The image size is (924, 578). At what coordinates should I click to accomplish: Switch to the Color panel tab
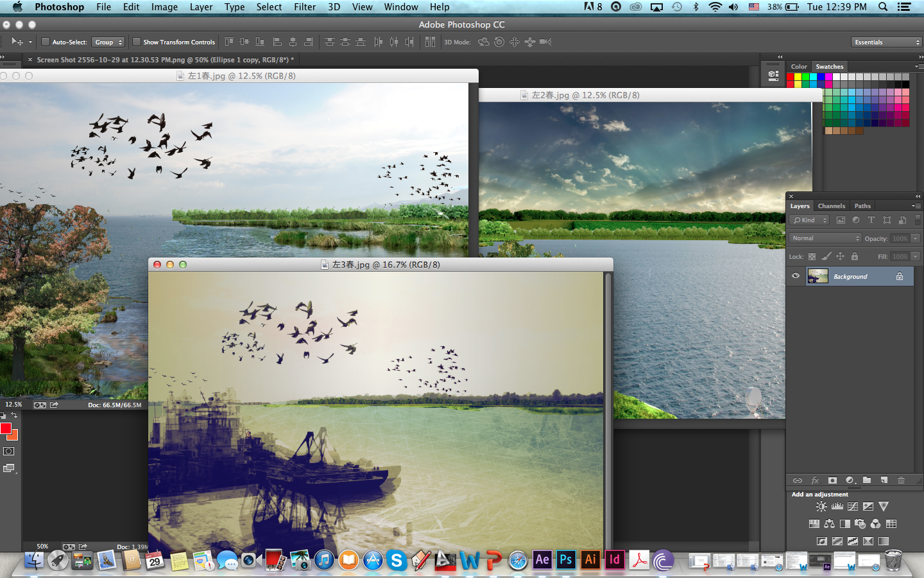pyautogui.click(x=799, y=67)
